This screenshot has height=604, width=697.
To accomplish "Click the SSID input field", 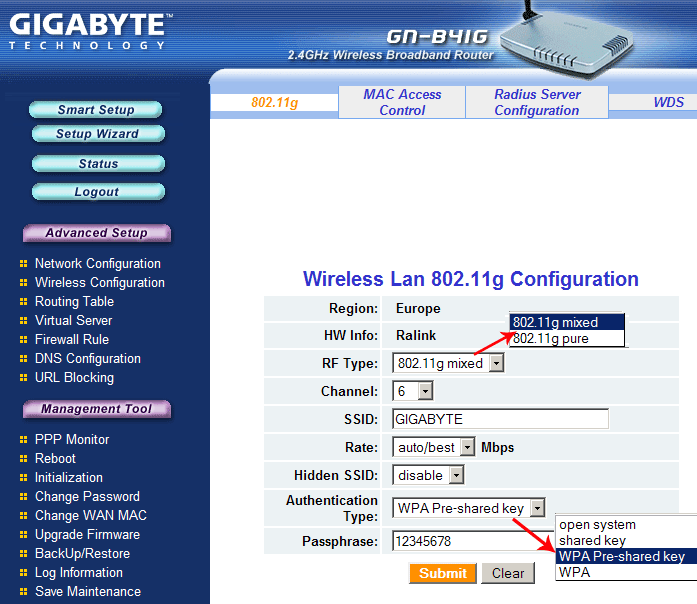I will click(501, 419).
